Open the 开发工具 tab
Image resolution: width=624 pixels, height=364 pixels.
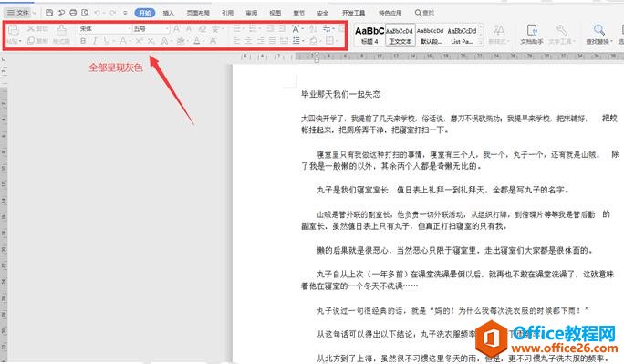coord(353,13)
